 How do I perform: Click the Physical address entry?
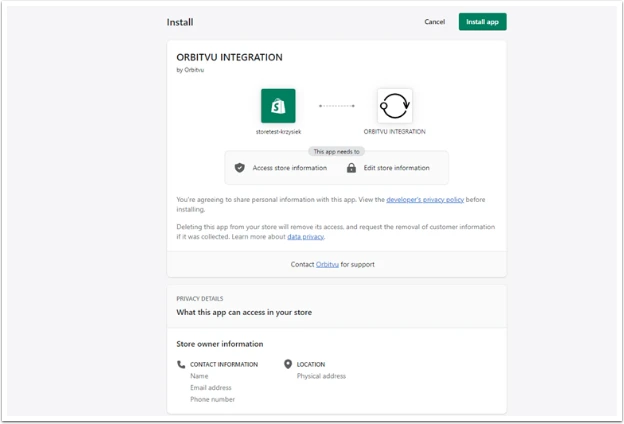(x=321, y=376)
